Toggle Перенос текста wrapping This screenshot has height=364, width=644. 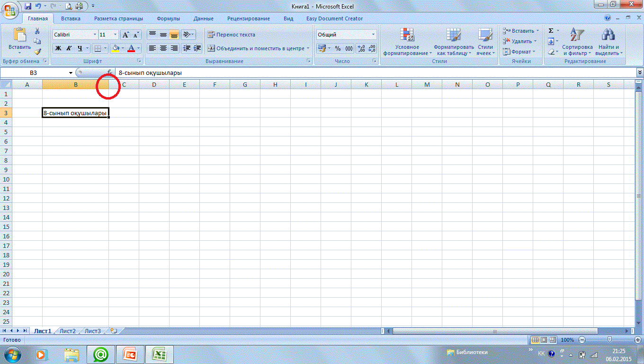click(231, 35)
